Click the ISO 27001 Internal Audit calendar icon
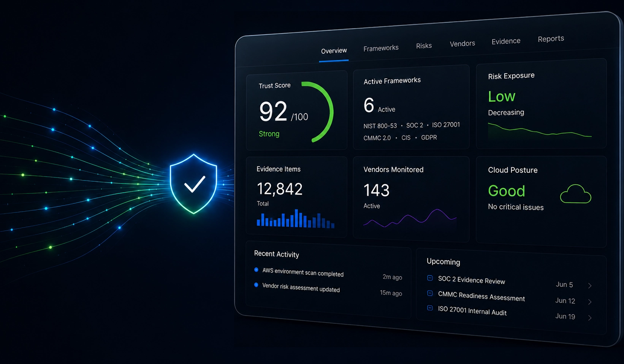 click(430, 308)
